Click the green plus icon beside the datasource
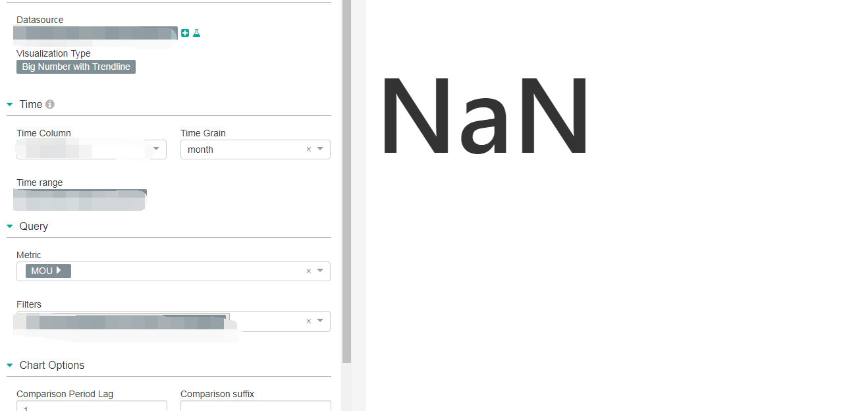 (185, 33)
